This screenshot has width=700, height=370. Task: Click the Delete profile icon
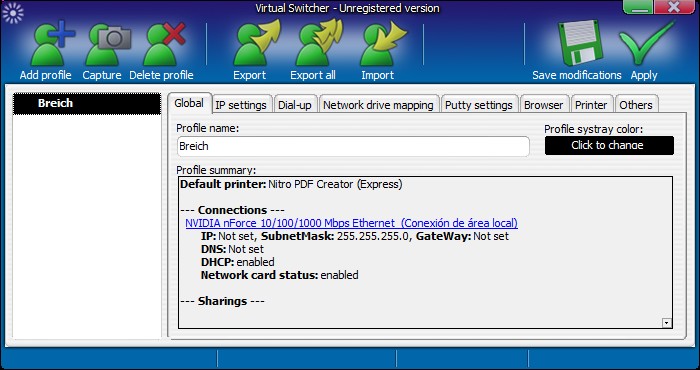164,45
